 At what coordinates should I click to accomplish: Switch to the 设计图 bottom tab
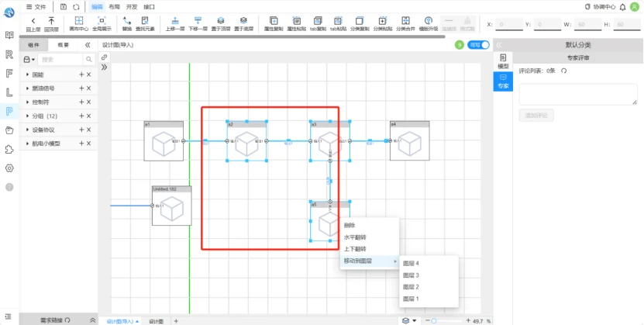(x=156, y=321)
